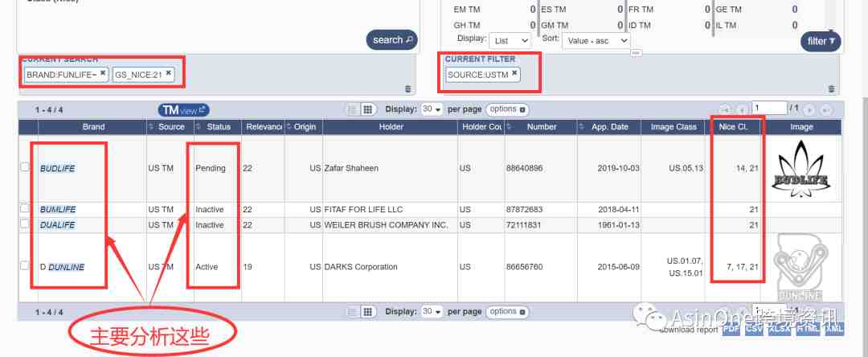Tick the checkbox for DUALIFE row
Screen dimensions: 868x357
click(x=25, y=223)
